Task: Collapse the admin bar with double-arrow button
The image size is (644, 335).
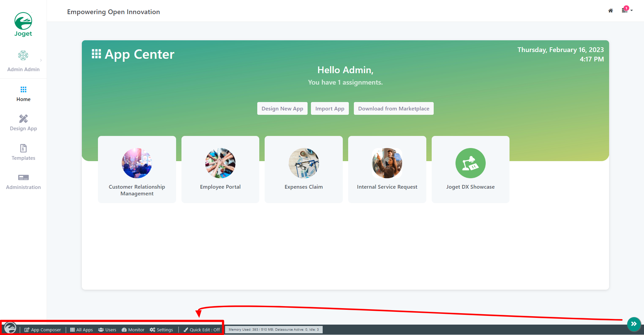Action: pos(634,324)
